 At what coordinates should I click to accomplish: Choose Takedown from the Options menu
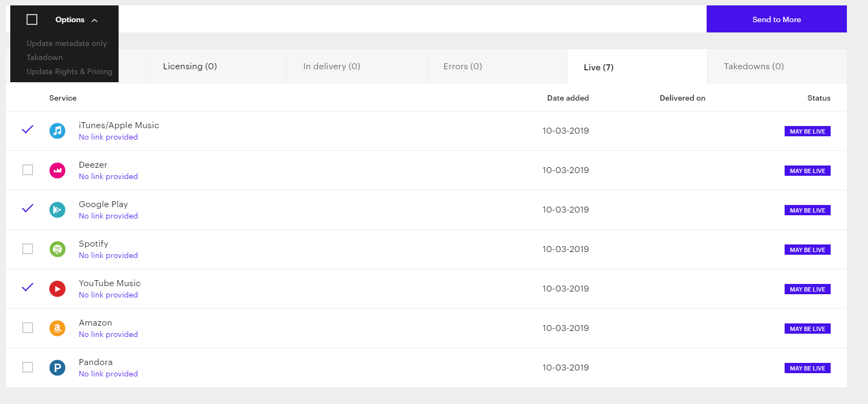pyautogui.click(x=44, y=57)
